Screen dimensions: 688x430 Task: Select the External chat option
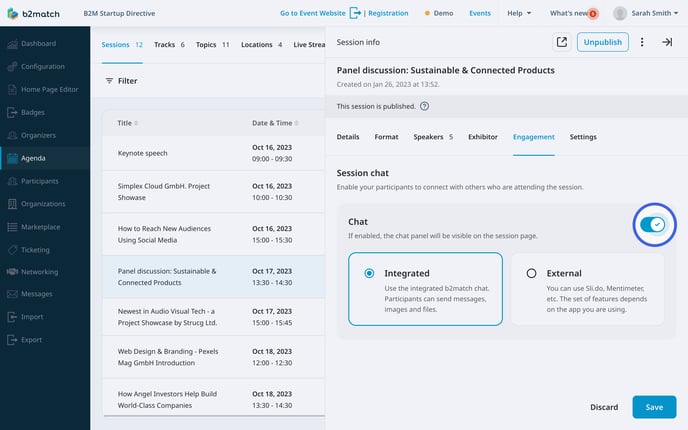point(588,289)
